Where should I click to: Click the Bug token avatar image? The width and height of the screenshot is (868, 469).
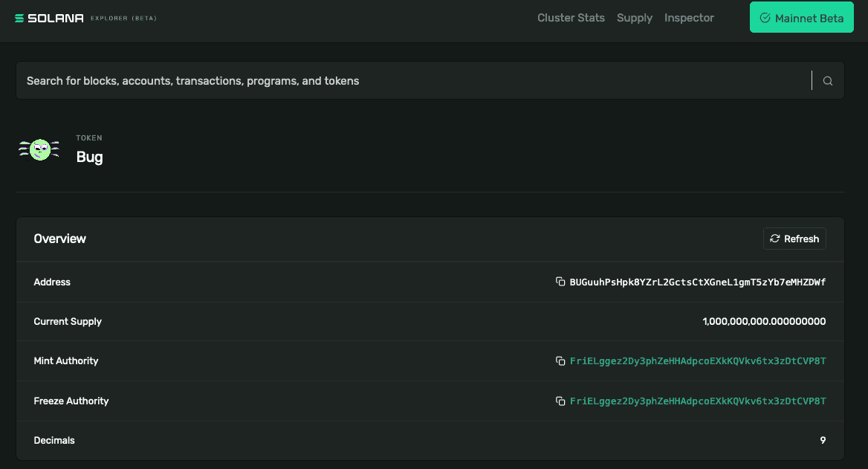pyautogui.click(x=39, y=149)
